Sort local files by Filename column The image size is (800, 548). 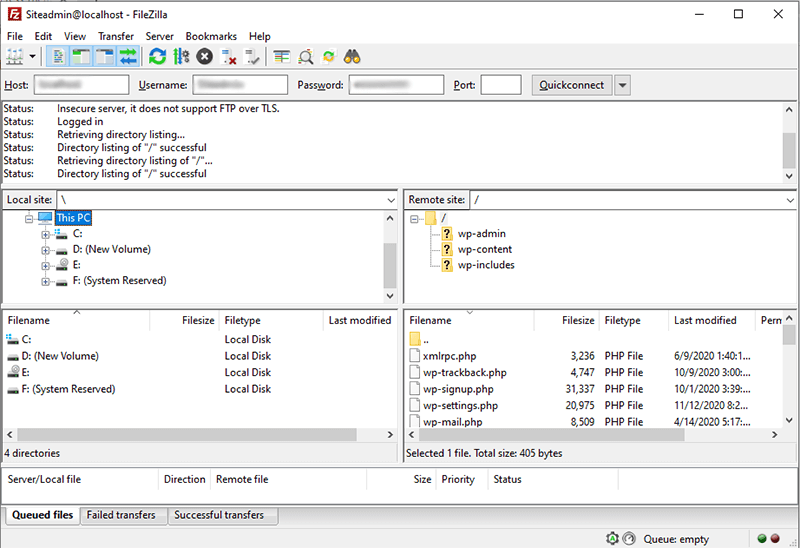point(77,320)
